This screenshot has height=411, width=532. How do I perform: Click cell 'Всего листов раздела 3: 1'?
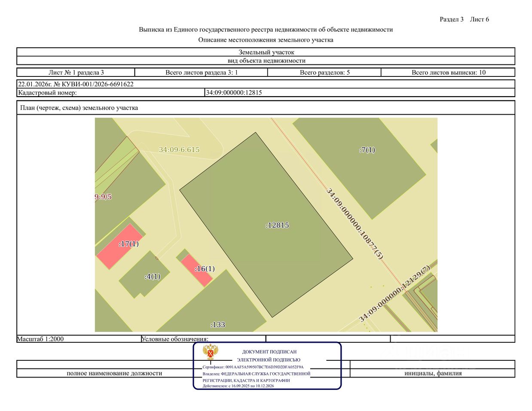coord(201,73)
